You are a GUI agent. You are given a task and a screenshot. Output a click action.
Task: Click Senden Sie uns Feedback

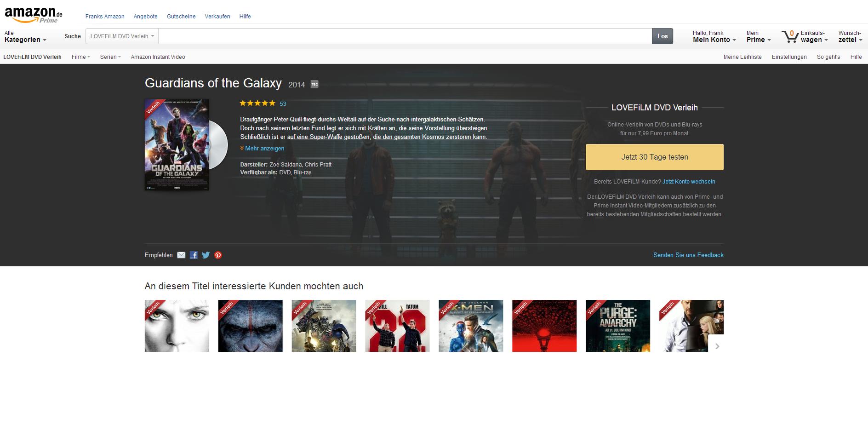coord(688,255)
